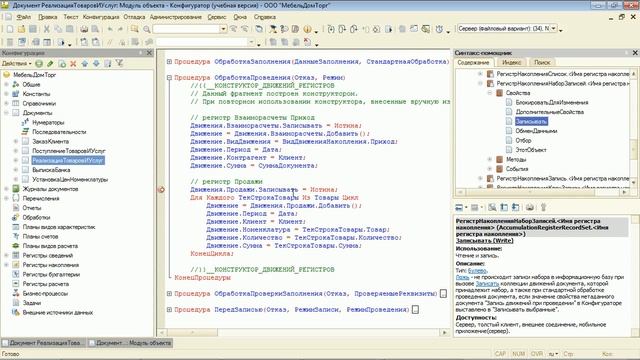Image resolution: width=640 pixels, height=360 pixels.
Task: Click the Step Into debug icon
Action: pyautogui.click(x=331, y=29)
